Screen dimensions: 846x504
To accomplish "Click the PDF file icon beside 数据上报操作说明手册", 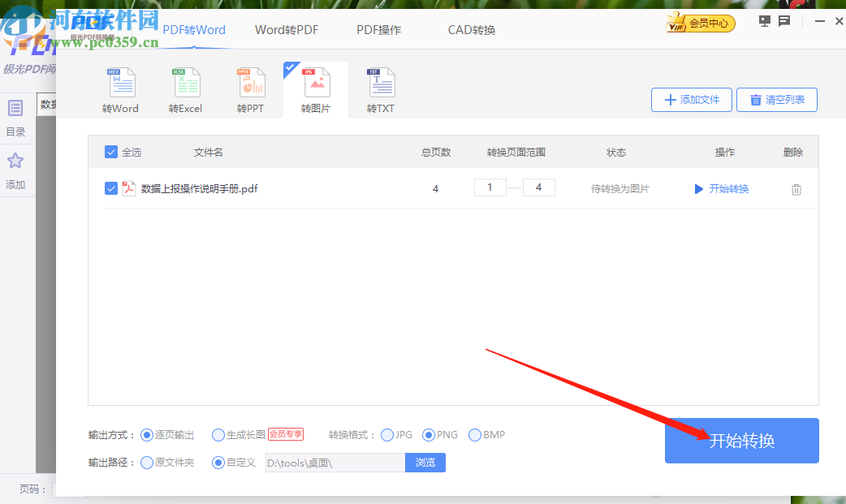I will [x=128, y=188].
